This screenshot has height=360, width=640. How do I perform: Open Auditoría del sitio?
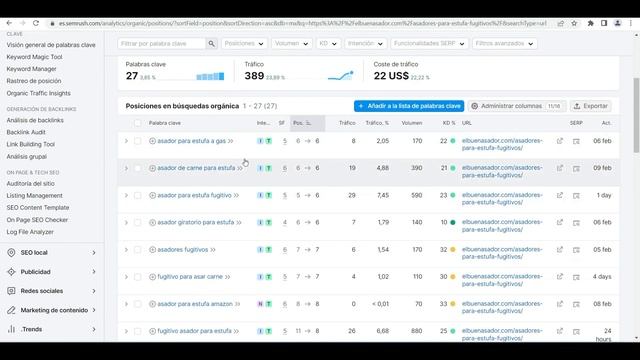(x=30, y=184)
